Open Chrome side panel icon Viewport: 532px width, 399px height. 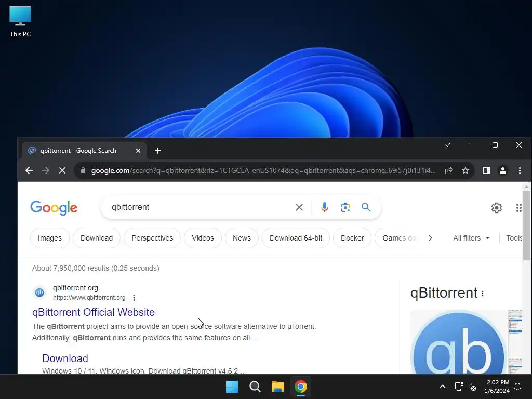pos(486,170)
